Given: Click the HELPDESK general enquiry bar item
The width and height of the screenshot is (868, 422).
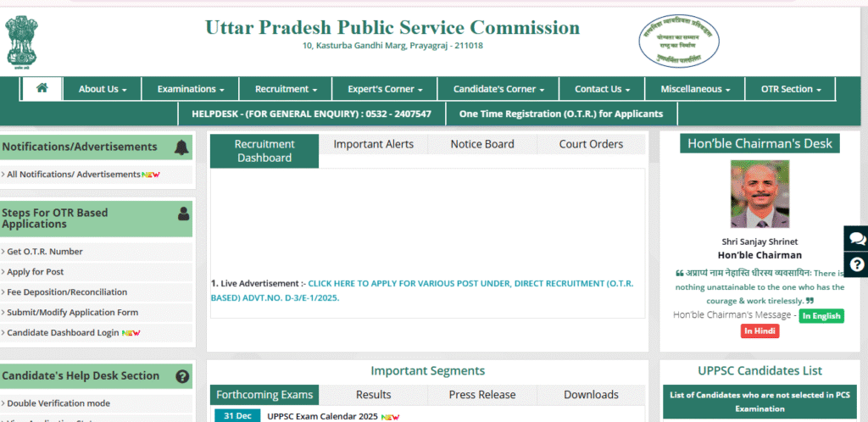Looking at the screenshot, I should (x=311, y=114).
